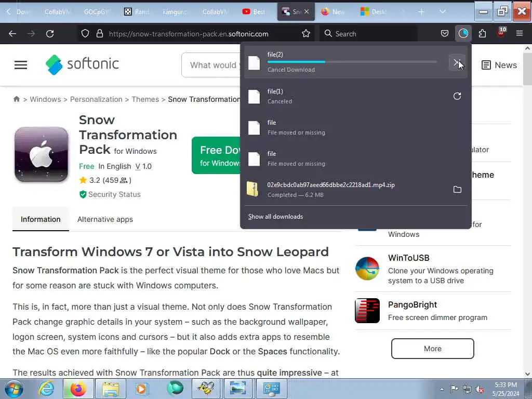The width and height of the screenshot is (532, 399).
Task: Open Windows Media Player from taskbar
Action: point(142,389)
